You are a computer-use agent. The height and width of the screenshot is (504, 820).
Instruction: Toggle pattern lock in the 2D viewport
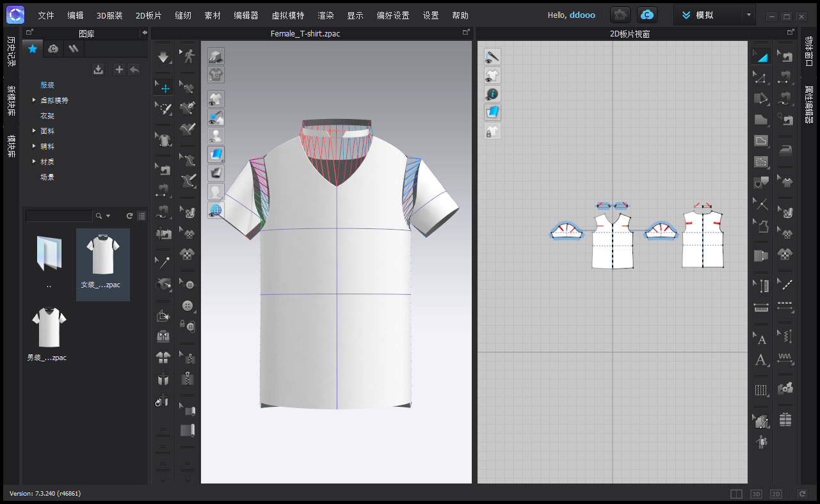(x=492, y=130)
